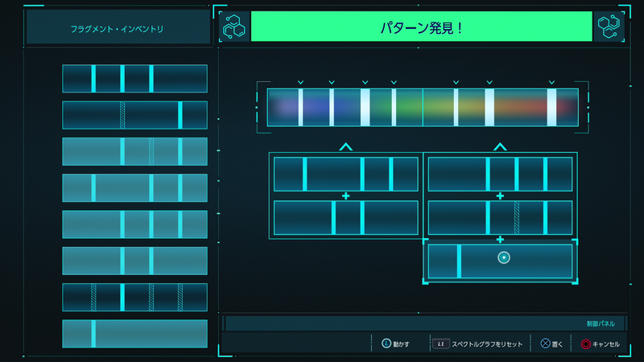Select the light fragment with solid, hatched, solid bars
Screen dimensions: 644x362
tap(134, 151)
